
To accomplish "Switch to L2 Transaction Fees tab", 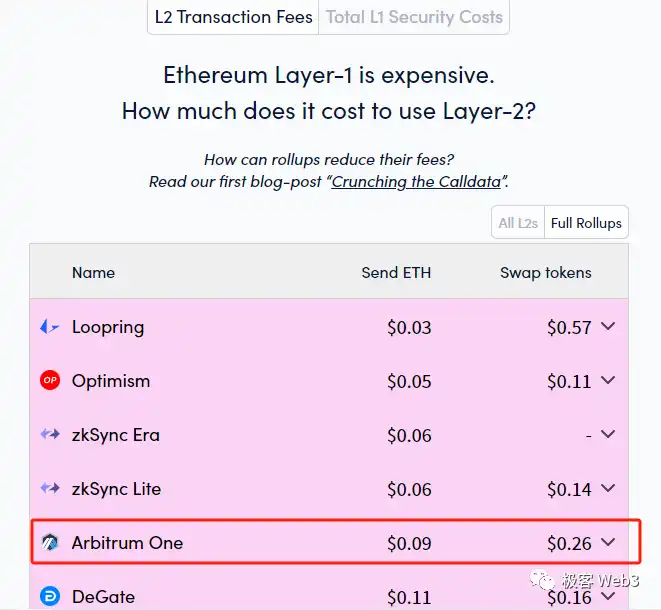I will [234, 17].
